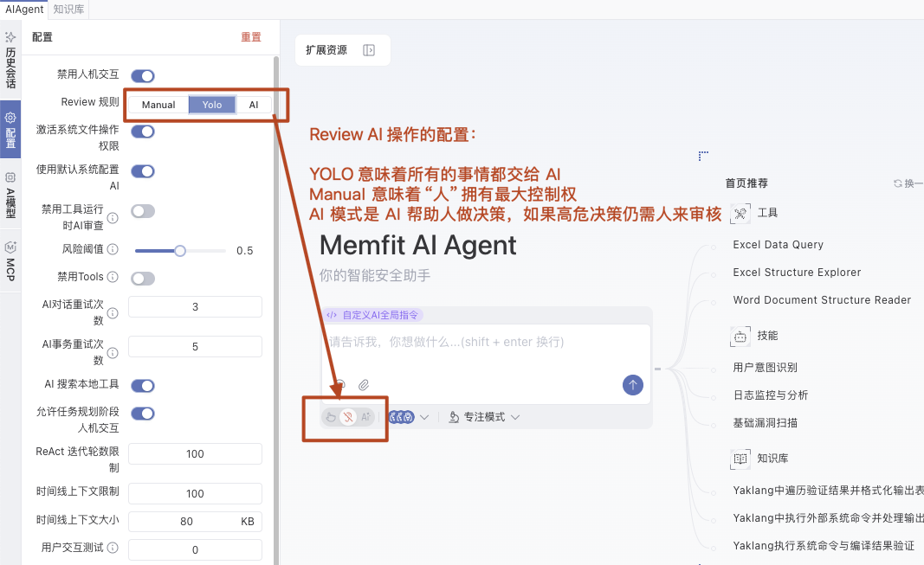Select the manual hand review icon

click(x=331, y=417)
